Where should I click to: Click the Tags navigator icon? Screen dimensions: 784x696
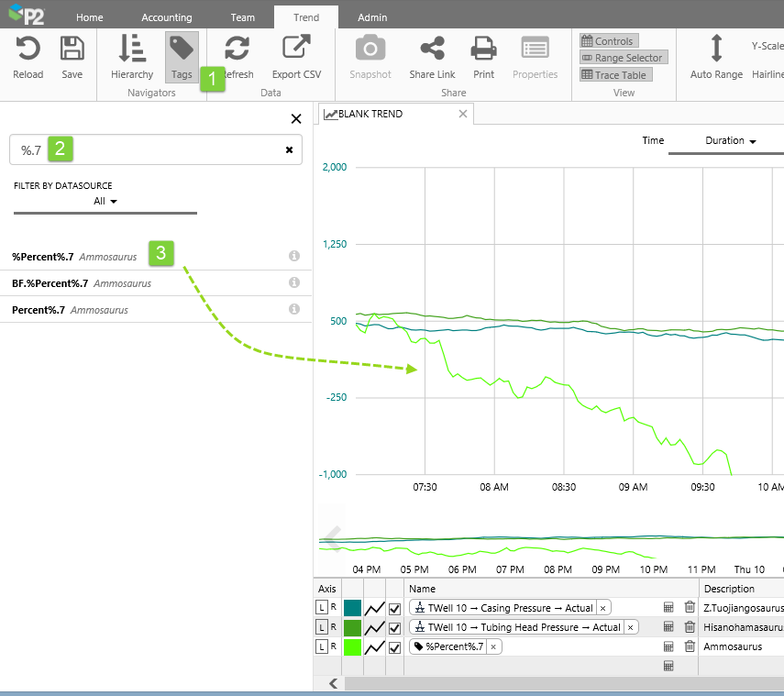(x=182, y=57)
